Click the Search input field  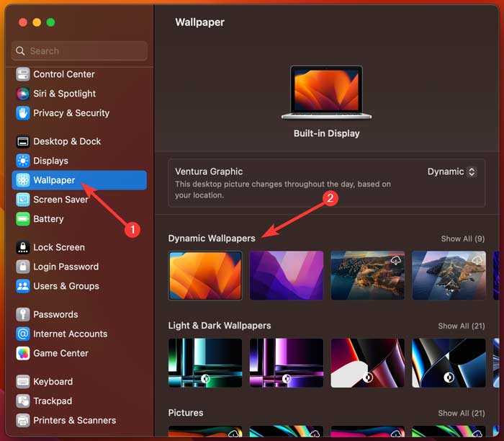tap(79, 51)
